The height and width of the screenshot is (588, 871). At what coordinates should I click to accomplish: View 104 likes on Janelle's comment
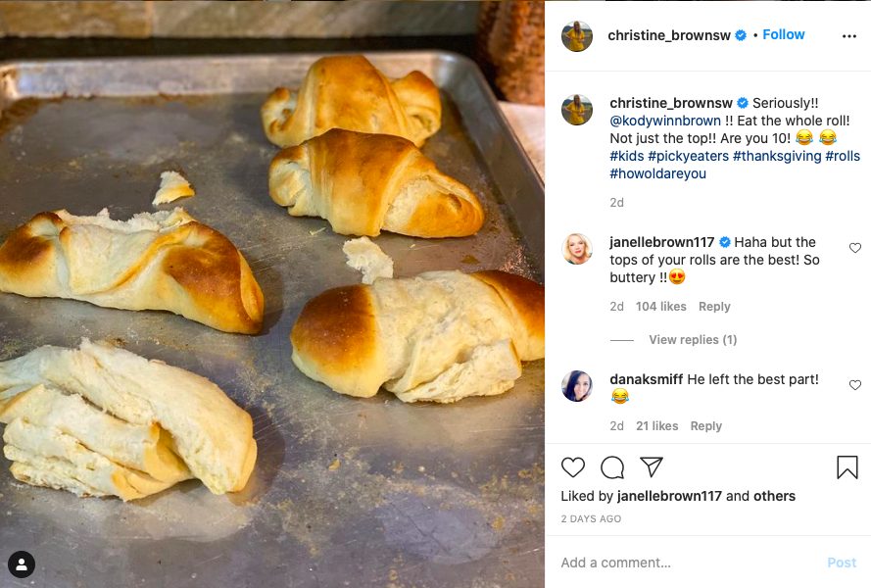(661, 307)
